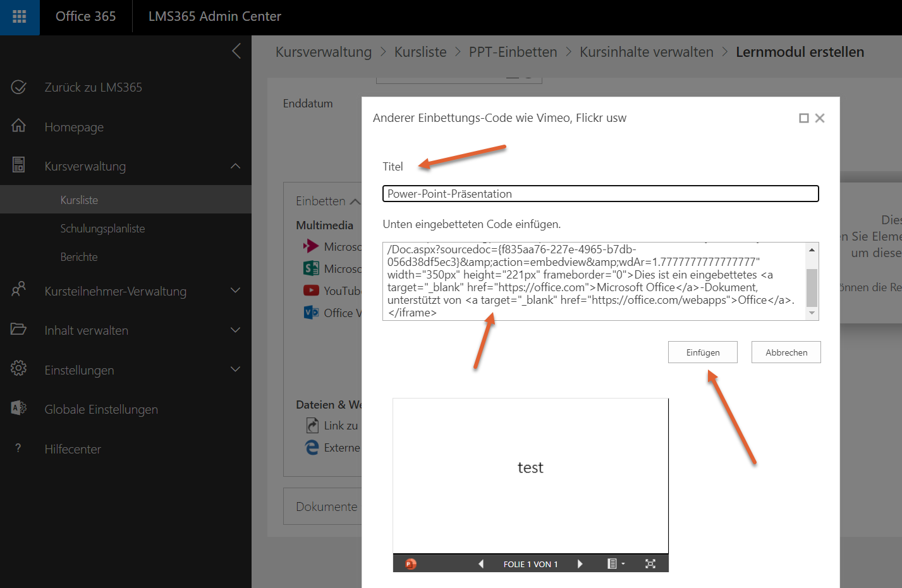Go to previous slide in PowerPoint preview
The image size is (902, 588).
(x=481, y=564)
